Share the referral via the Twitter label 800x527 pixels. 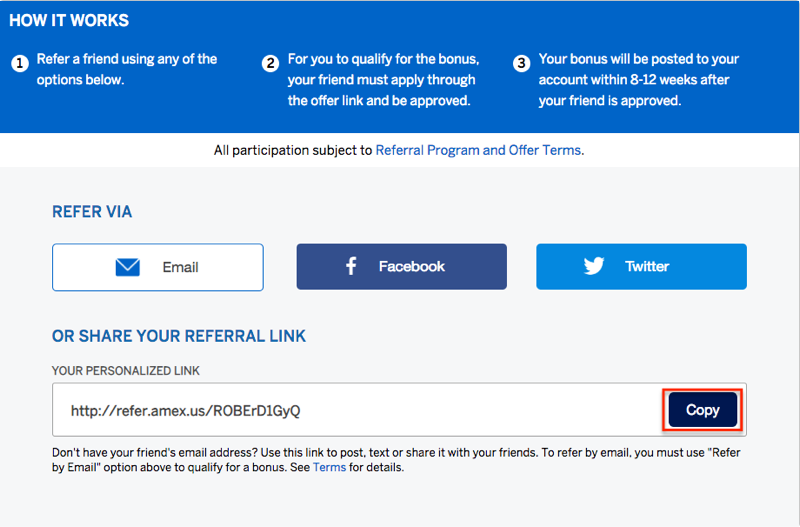[x=647, y=266]
